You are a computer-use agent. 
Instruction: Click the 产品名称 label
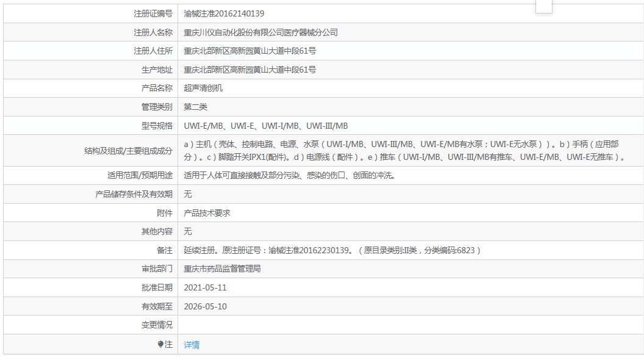point(157,88)
